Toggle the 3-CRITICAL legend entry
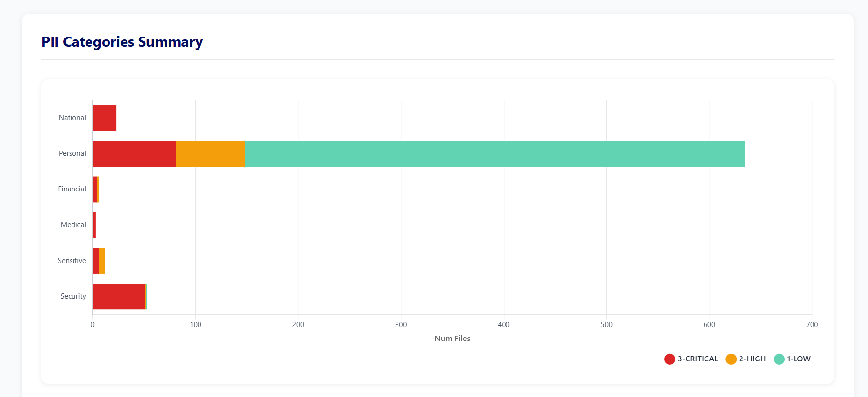The width and height of the screenshot is (868, 397). [691, 359]
